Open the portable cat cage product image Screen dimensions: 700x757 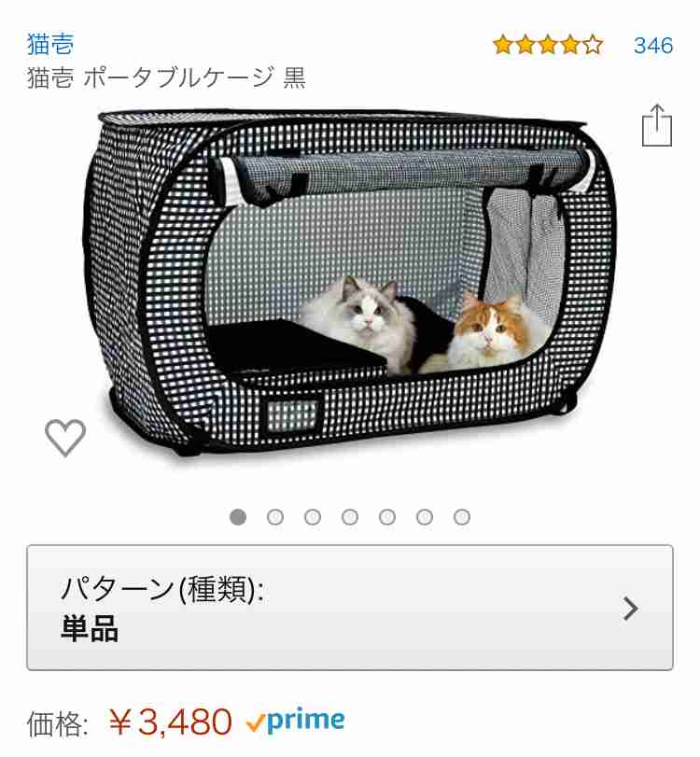click(x=350, y=283)
